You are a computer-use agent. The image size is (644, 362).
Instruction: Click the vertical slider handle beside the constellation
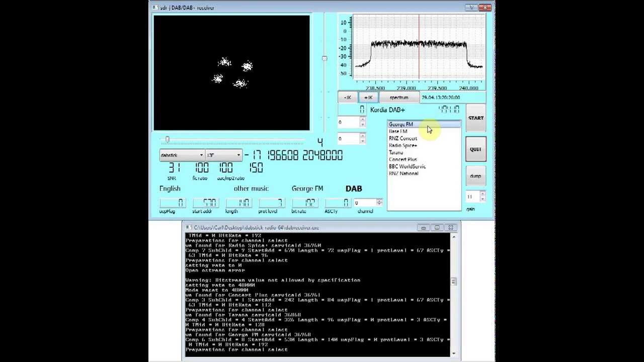click(325, 59)
